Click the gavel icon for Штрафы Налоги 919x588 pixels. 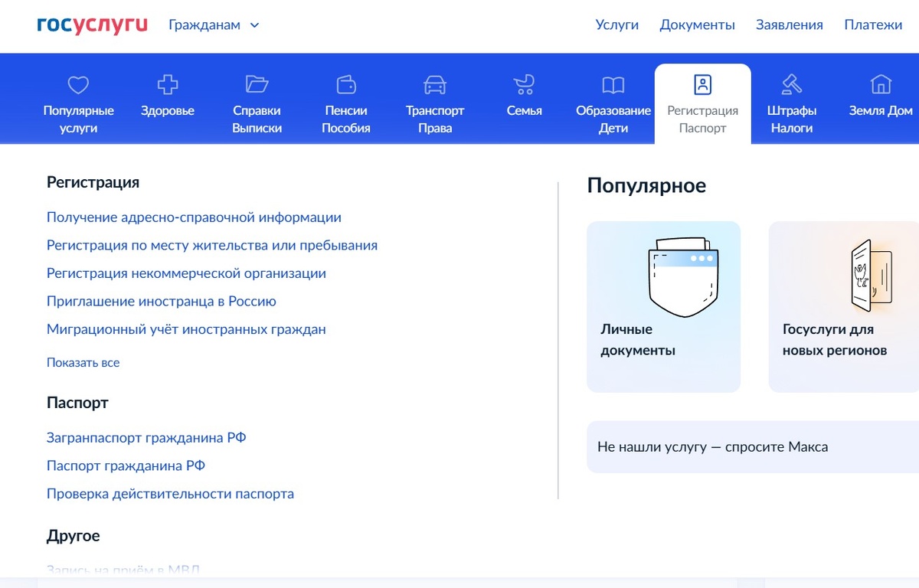coord(791,85)
